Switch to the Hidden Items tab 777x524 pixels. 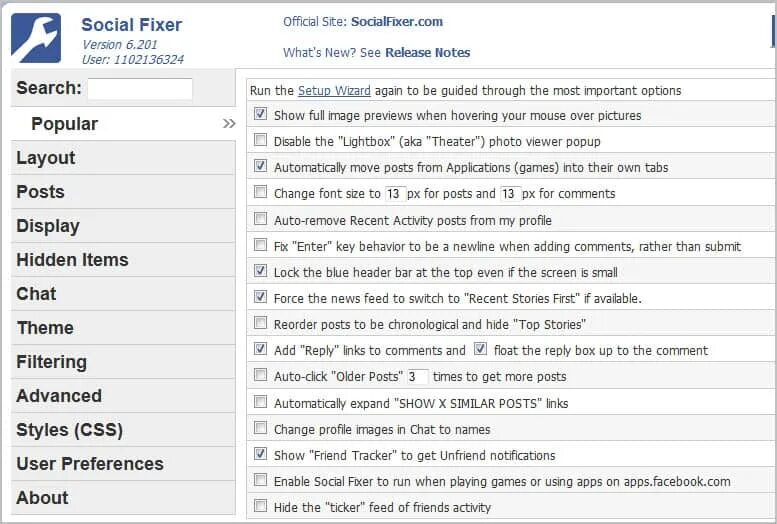click(72, 260)
